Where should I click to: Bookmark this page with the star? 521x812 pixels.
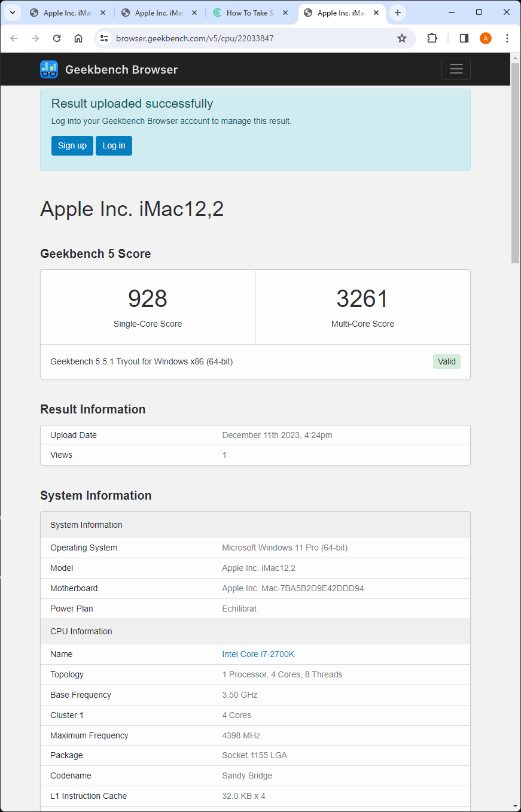402,38
